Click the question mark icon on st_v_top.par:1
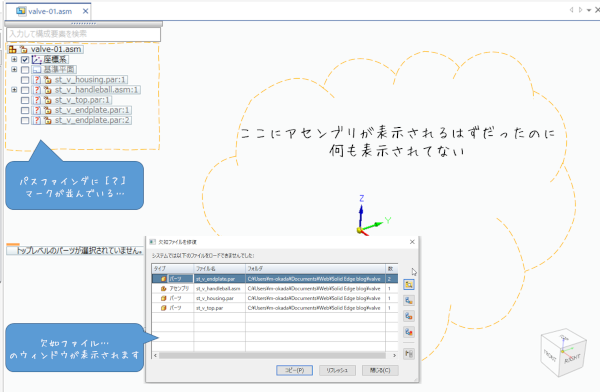The image size is (600, 392). (37, 100)
